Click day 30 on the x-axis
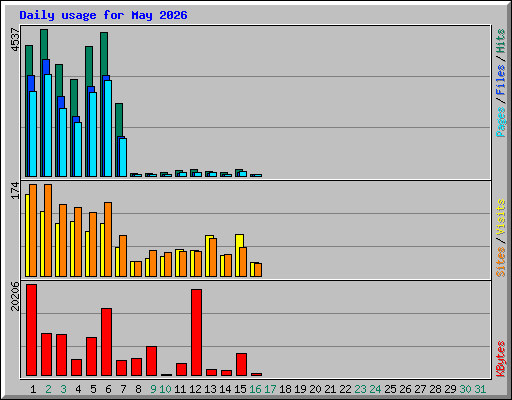This screenshot has width=512, height=400. (x=465, y=389)
